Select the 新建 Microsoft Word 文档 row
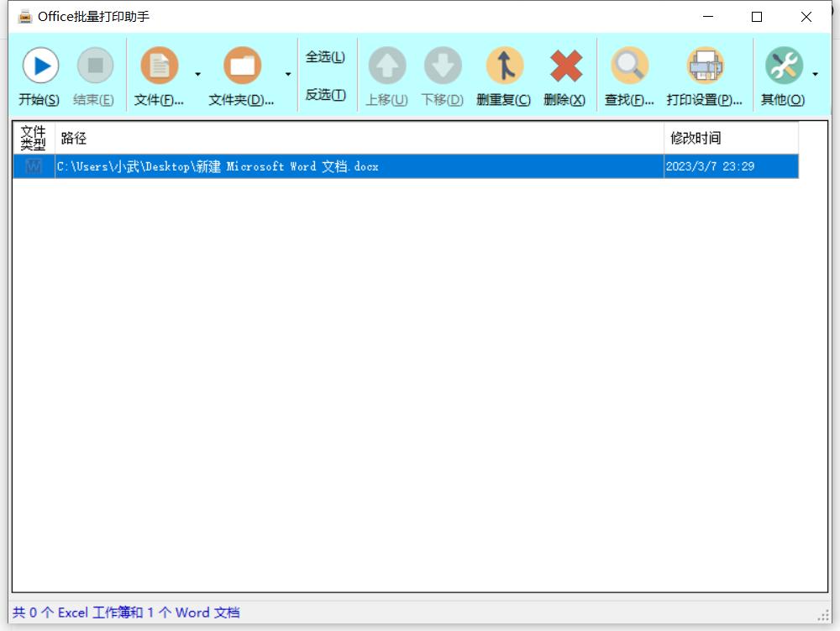Screen dimensions: 840x631 336,166
